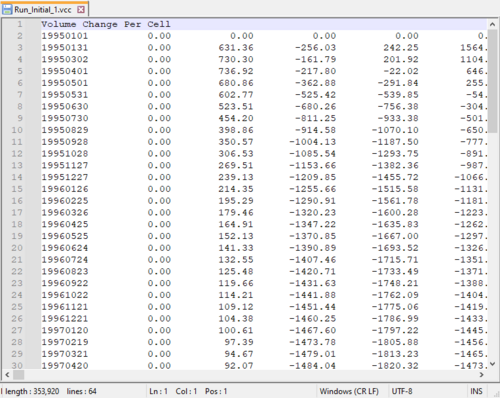
Task: Click the horizontal scrollbar right arrow
Action: pos(481,375)
